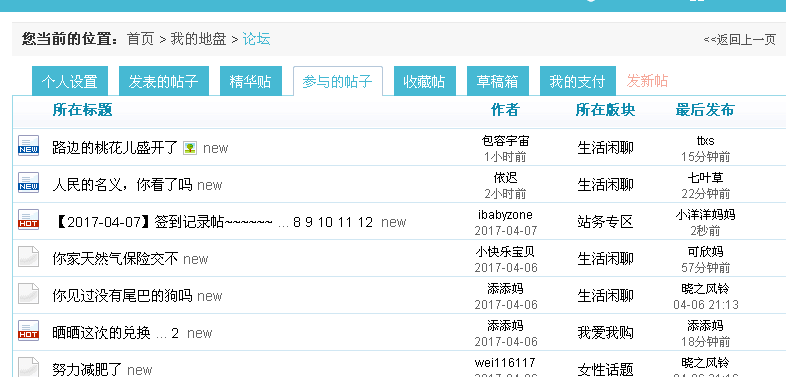
Task: Open thread 你见过没有尾巴的狗吗
Action: click(122, 296)
